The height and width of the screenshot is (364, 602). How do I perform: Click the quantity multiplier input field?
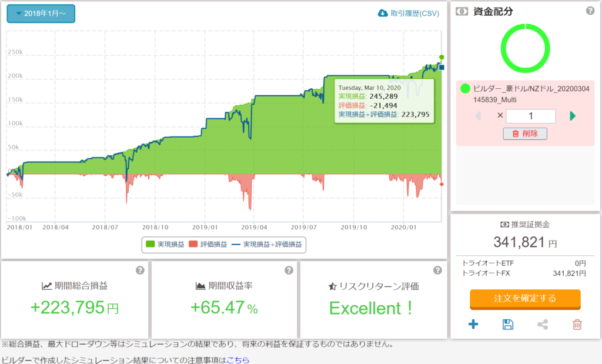click(x=530, y=116)
